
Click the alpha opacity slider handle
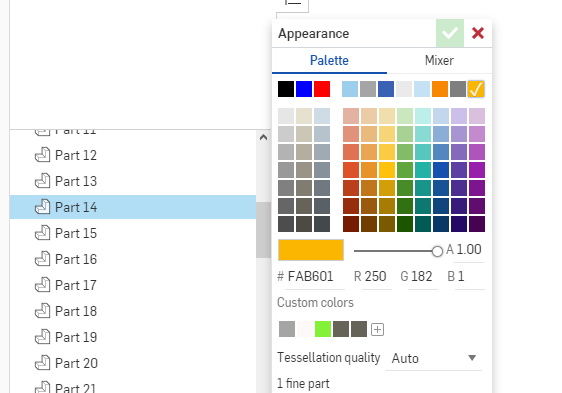[437, 251]
